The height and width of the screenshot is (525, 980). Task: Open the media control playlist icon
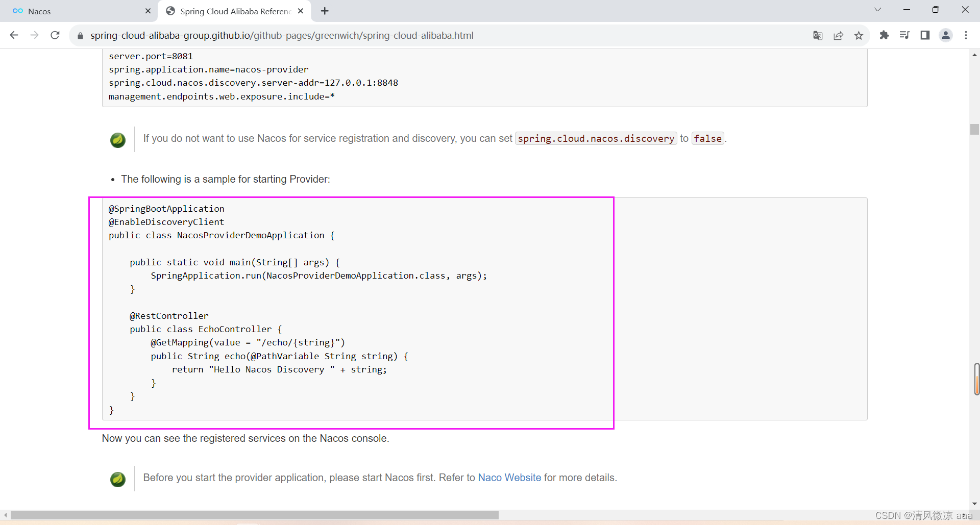904,35
